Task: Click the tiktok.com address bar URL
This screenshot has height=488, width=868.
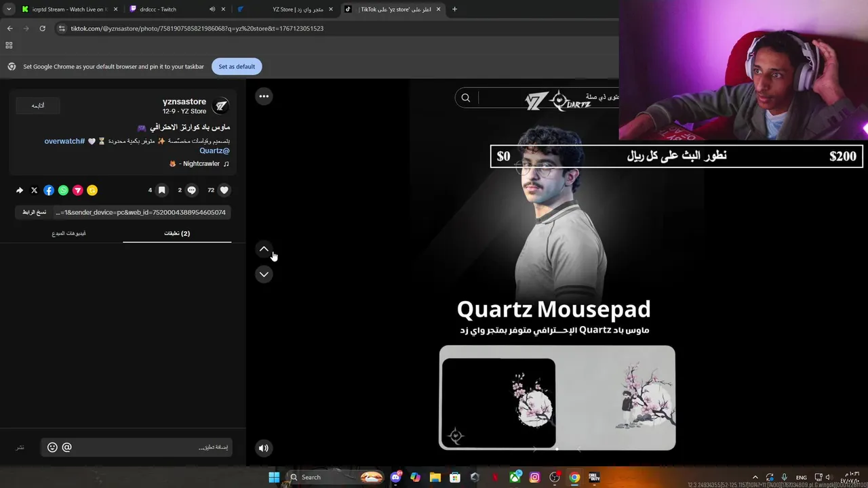Action: point(197,28)
